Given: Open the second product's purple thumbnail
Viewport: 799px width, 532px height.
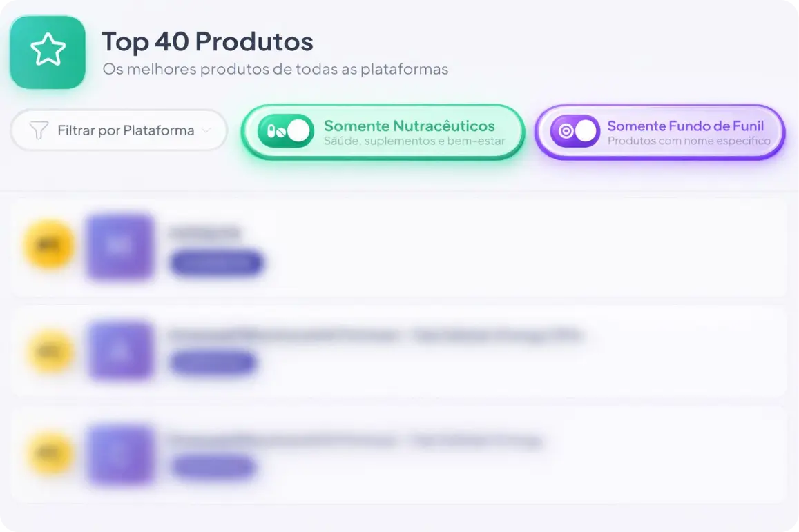Looking at the screenshot, I should pos(120,351).
